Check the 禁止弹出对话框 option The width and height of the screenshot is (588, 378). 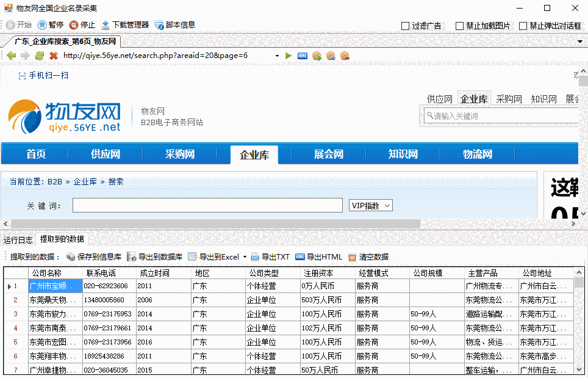click(523, 26)
